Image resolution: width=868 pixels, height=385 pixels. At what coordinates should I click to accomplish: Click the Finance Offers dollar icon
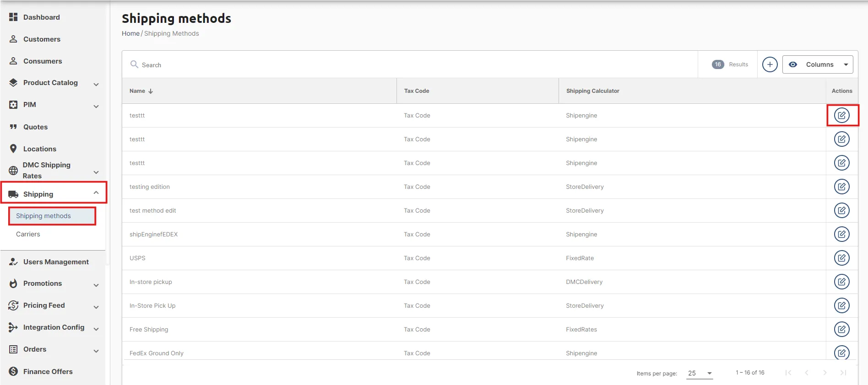pos(13,371)
